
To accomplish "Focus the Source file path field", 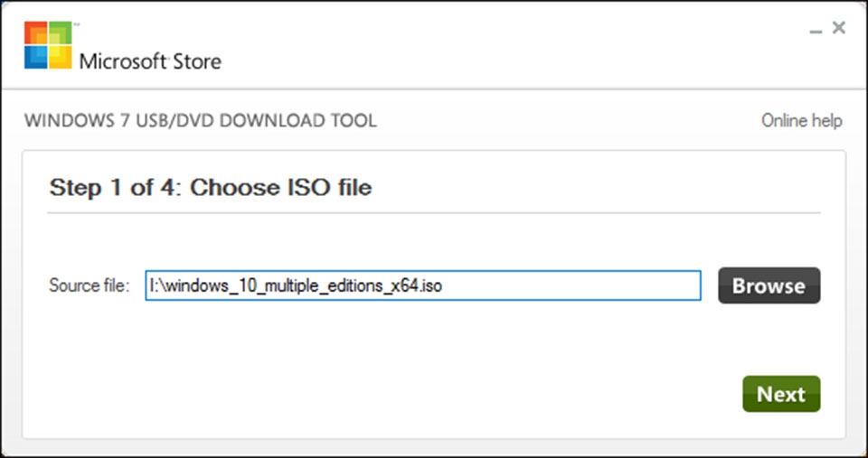I will click(x=423, y=285).
